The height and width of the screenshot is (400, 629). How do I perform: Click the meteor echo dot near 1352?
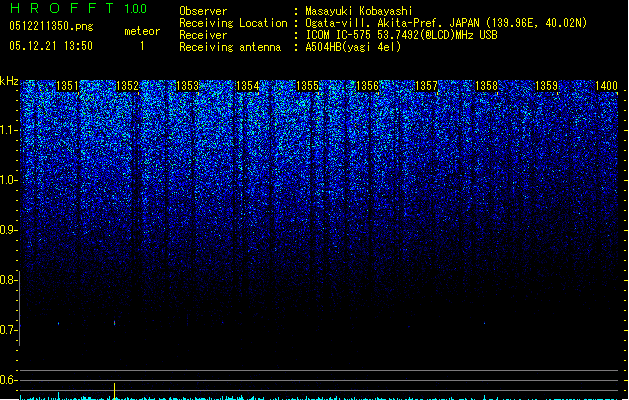click(115, 323)
